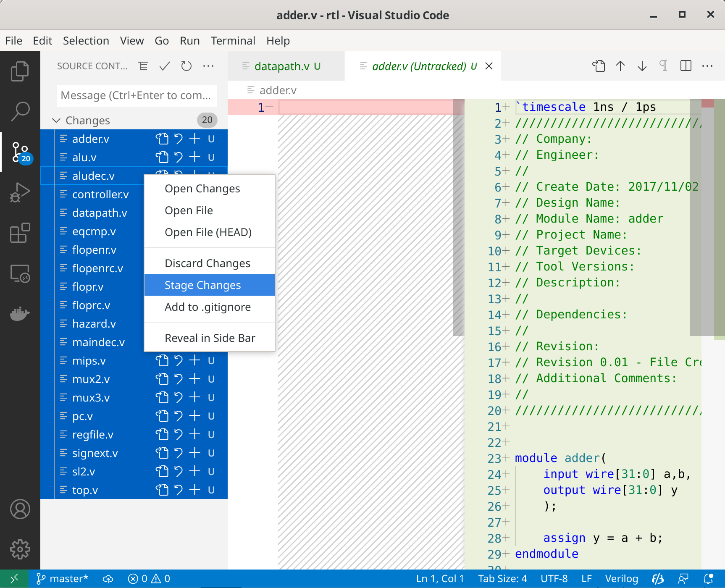
Task: Click the commit checkmark icon
Action: tap(165, 66)
